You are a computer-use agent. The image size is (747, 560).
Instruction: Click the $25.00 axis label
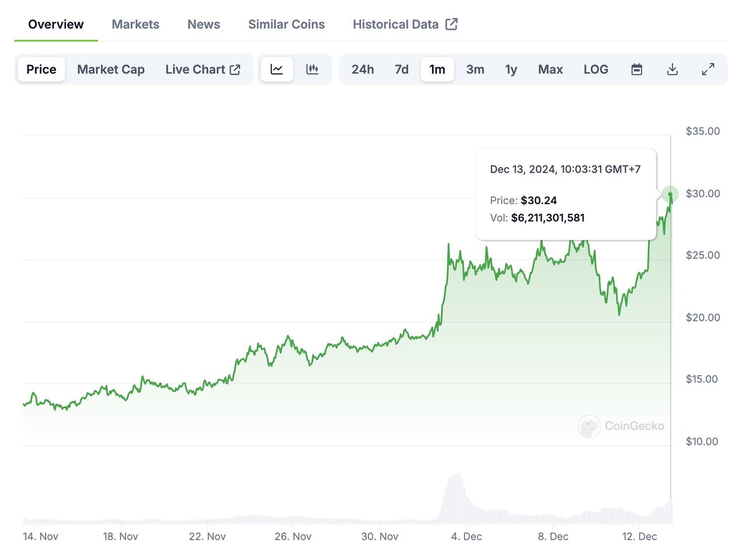(703, 256)
